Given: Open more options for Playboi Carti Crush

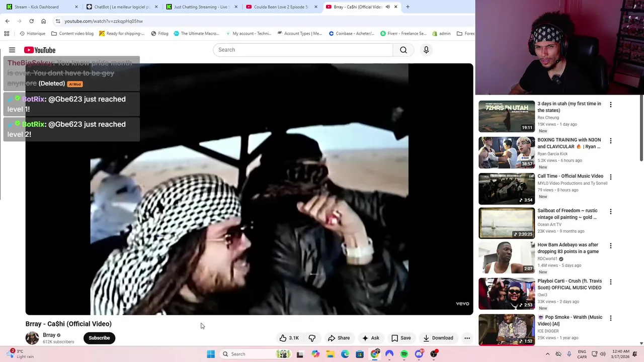Looking at the screenshot, I should (610, 282).
